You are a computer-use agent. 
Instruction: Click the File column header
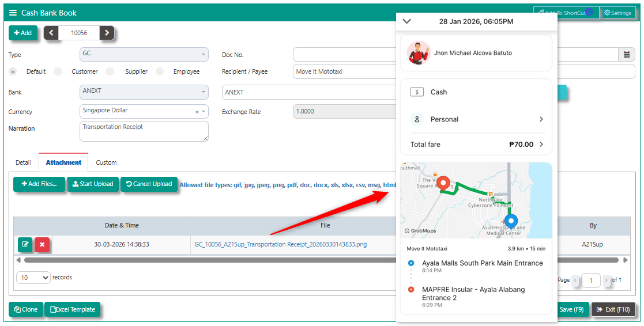pyautogui.click(x=325, y=225)
